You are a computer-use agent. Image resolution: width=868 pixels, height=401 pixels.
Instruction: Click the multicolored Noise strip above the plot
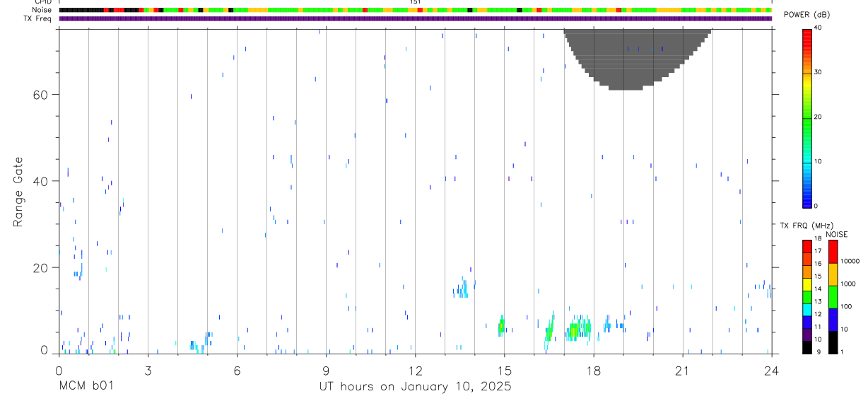pyautogui.click(x=415, y=10)
